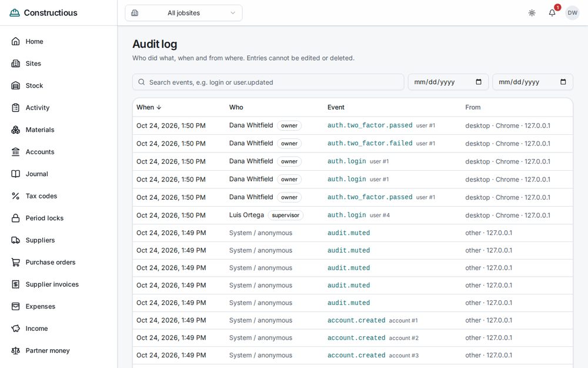Click the second mm/dd/yyyy date field

pyautogui.click(x=533, y=82)
